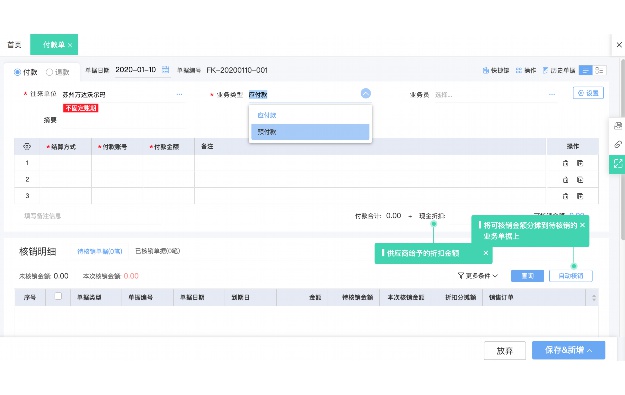Screen dimensions: 625x395
Task: Click the document number FK-20200110-001
Action: 237,70
